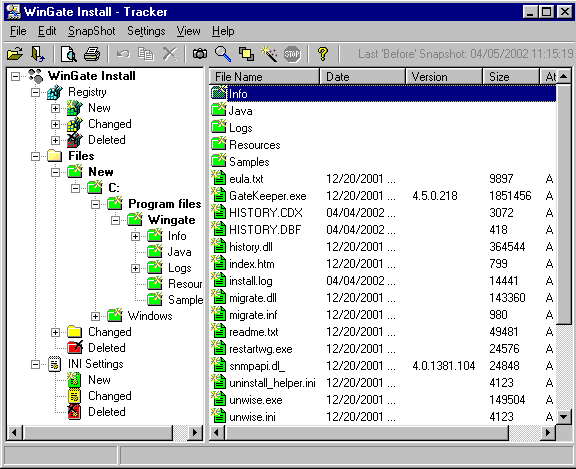Screen dimensions: 576x469
Task: Click the open folder toolbar icon
Action: (15, 54)
